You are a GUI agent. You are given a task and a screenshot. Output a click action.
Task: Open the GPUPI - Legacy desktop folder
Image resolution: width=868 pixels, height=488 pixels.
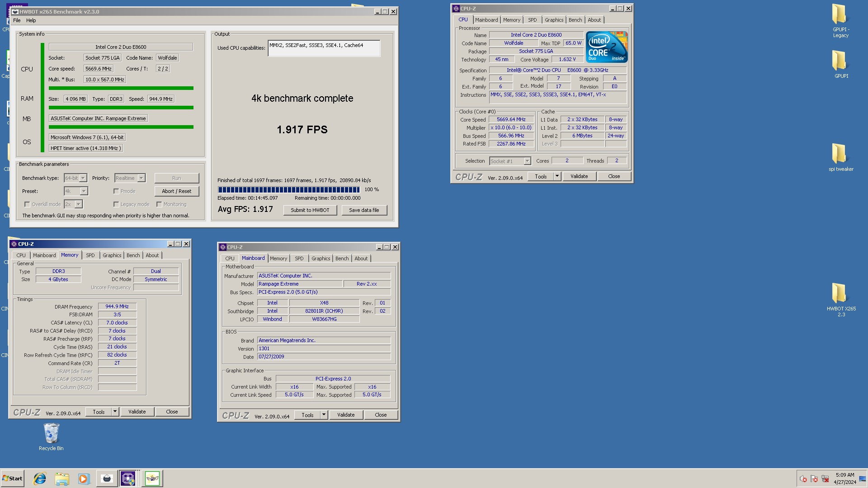click(840, 20)
